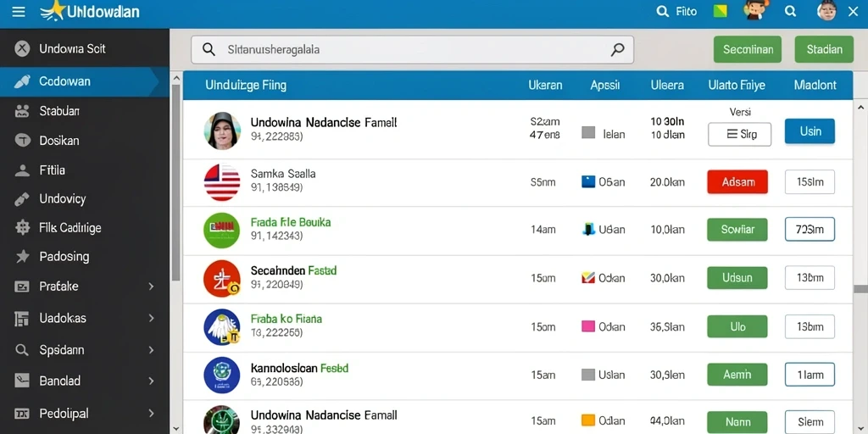
Task: Click the Secahnden Fastad title text
Action: 293,270
